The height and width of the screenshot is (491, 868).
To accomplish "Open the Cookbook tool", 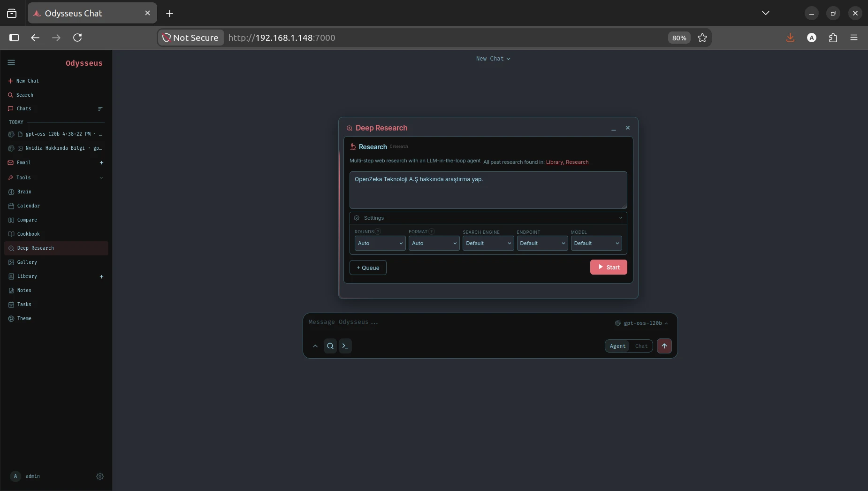I will (x=28, y=234).
